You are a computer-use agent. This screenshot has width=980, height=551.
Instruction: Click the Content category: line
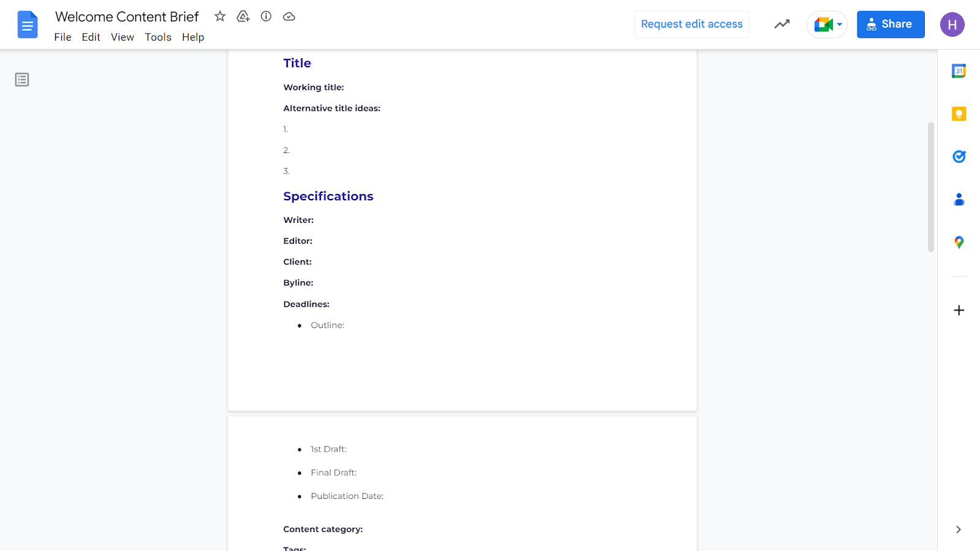(323, 530)
